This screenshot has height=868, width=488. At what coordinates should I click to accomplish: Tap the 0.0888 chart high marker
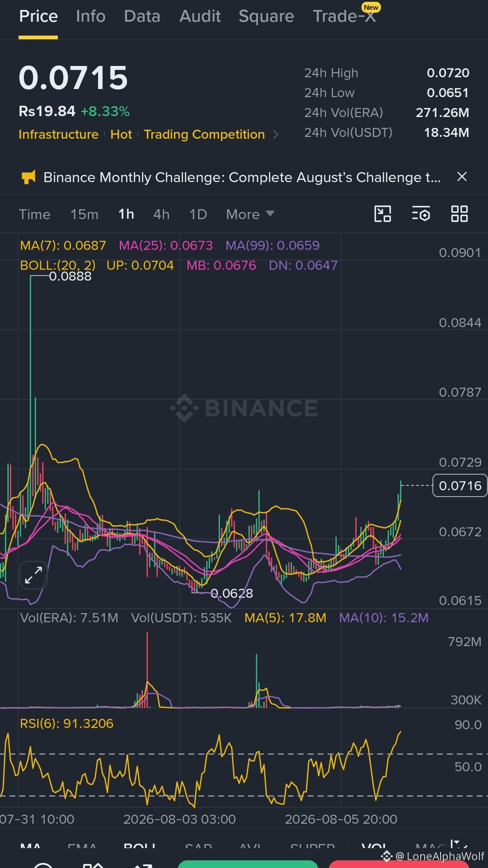[x=70, y=276]
